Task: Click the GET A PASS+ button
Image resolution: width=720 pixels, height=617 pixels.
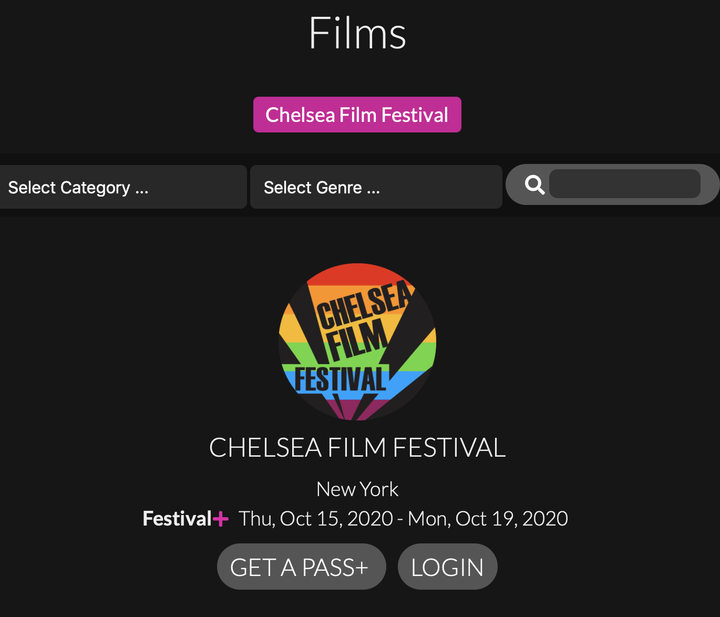Action: coord(301,567)
